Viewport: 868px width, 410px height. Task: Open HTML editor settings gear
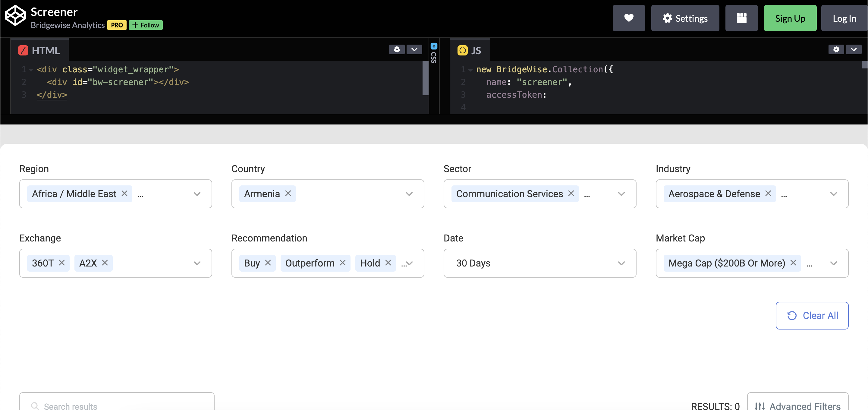pyautogui.click(x=397, y=49)
